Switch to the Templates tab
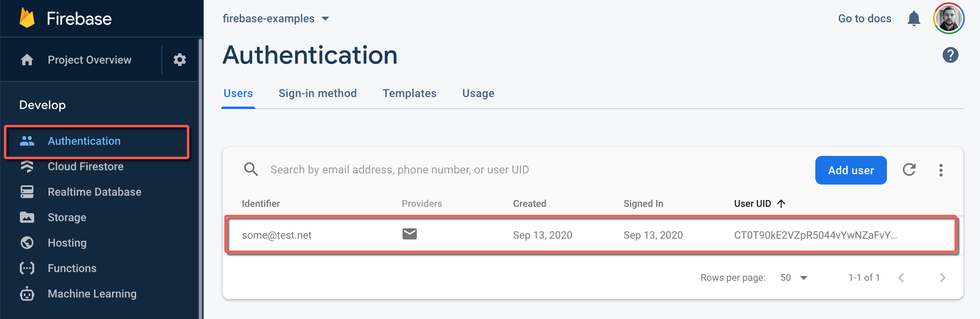980x319 pixels. click(x=409, y=93)
